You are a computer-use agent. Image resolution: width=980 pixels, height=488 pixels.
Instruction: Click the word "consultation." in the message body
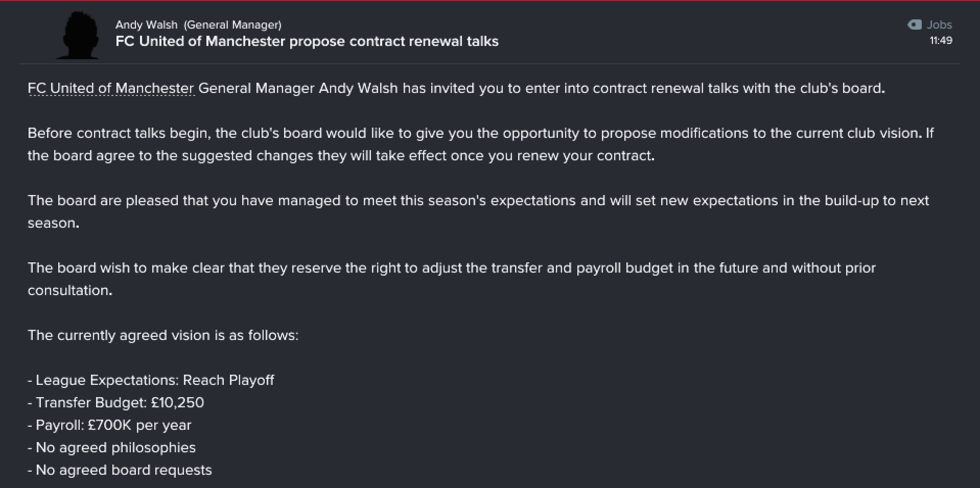point(70,290)
